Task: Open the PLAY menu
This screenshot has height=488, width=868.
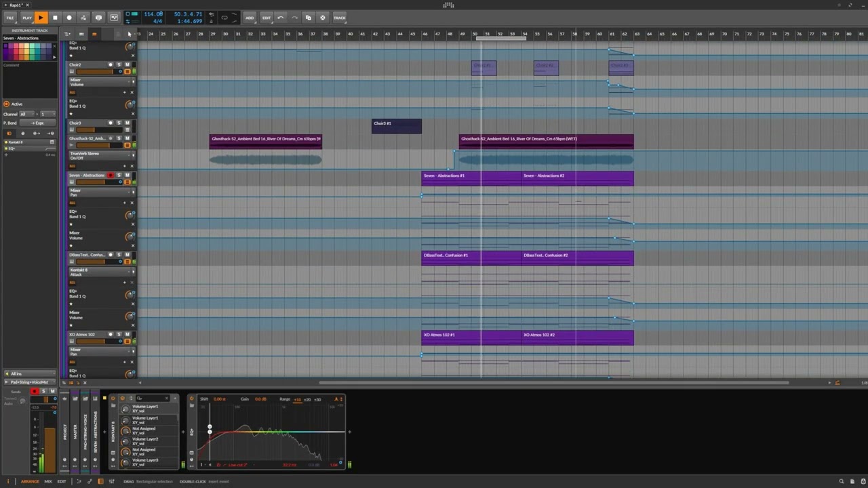Action: (26, 18)
